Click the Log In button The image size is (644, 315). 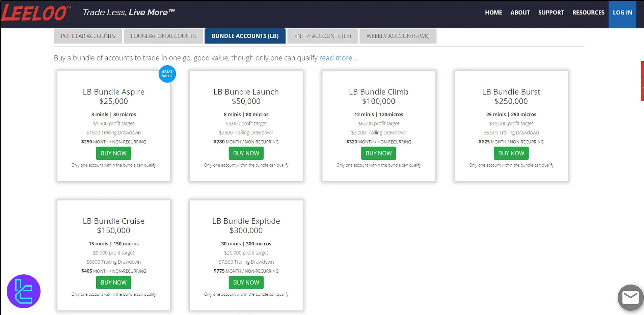point(622,13)
